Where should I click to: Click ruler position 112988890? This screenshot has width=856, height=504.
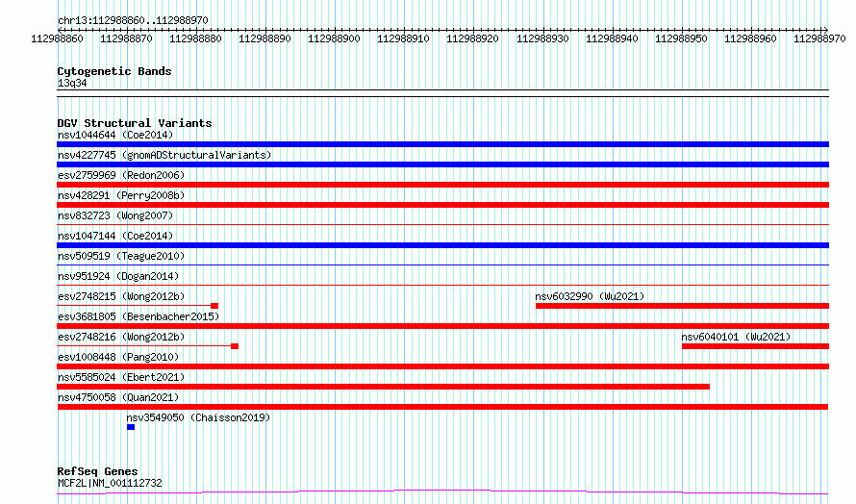coord(264,38)
